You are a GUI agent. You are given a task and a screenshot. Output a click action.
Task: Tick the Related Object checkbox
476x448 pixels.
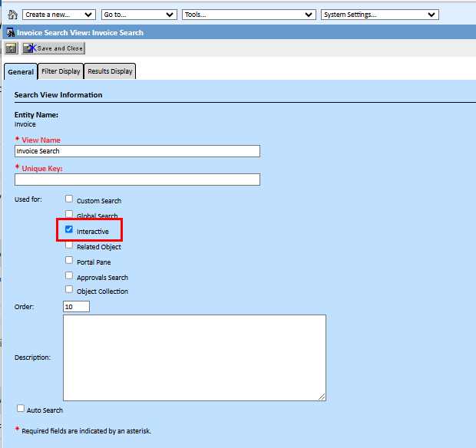(69, 245)
